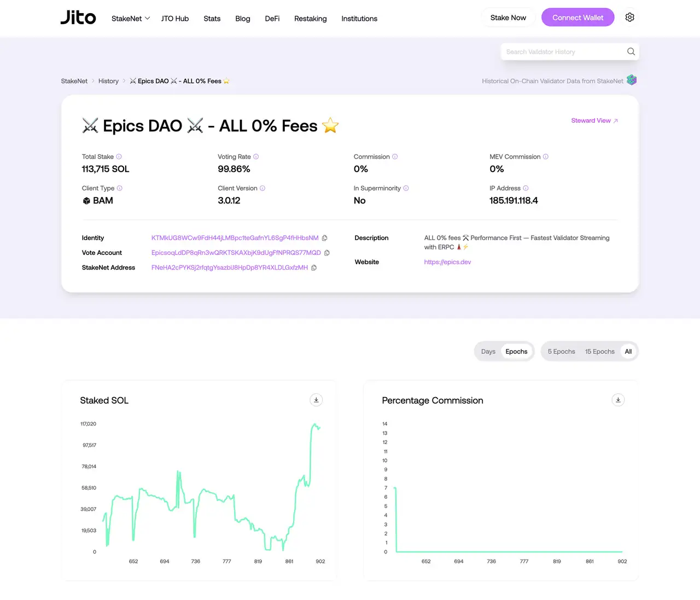Switch chart view to Days
The height and width of the screenshot is (600, 700).
pyautogui.click(x=488, y=351)
